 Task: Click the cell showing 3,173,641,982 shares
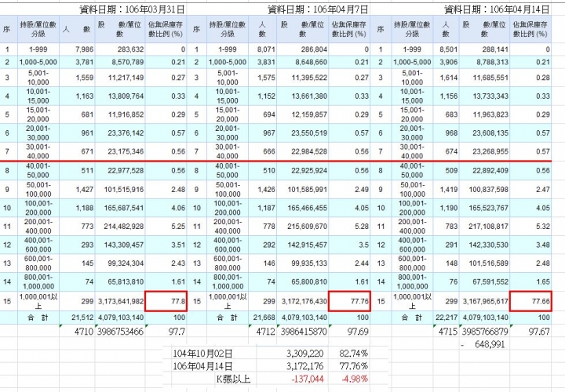click(120, 301)
